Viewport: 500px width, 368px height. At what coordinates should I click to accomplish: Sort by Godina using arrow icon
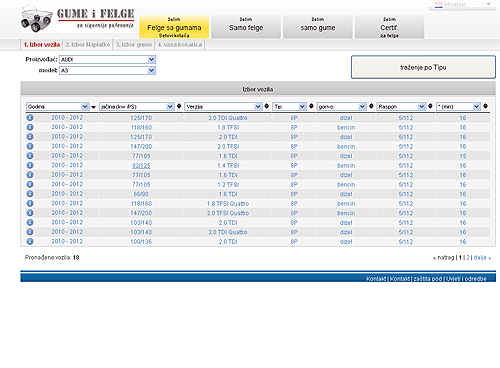(93, 107)
